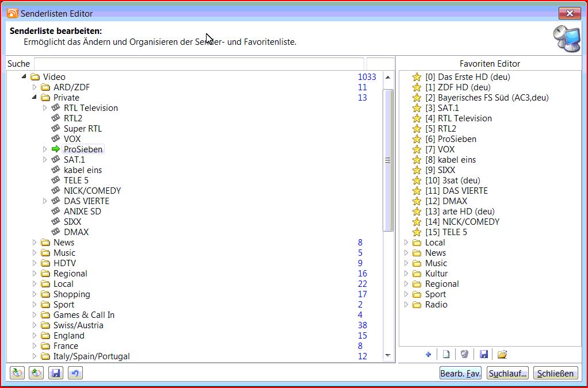Save the channel list with the bottom-left floppy icon
The width and height of the screenshot is (588, 388).
[55, 373]
